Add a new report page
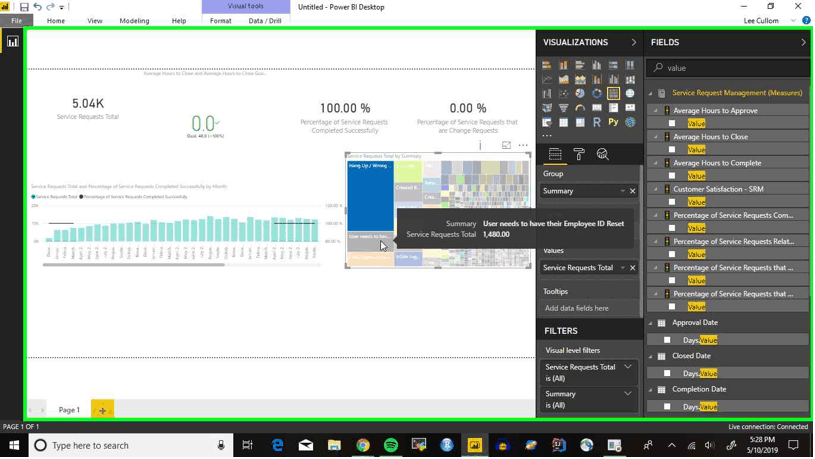 102,410
